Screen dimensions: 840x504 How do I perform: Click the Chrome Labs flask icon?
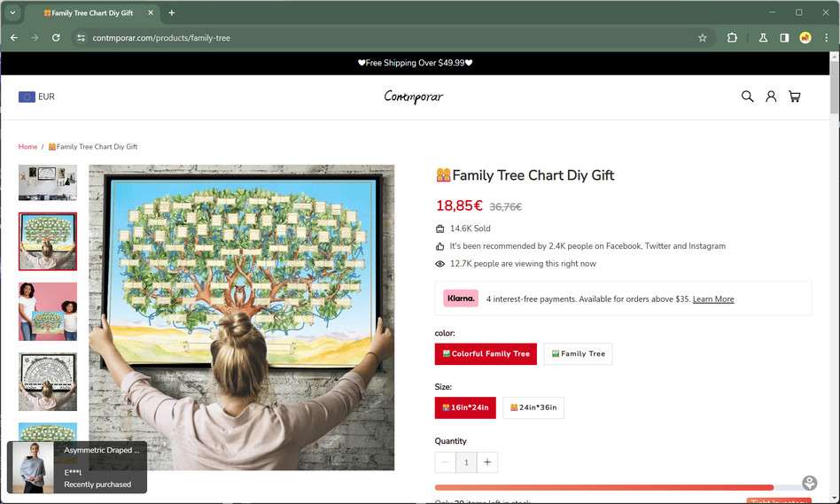[763, 37]
